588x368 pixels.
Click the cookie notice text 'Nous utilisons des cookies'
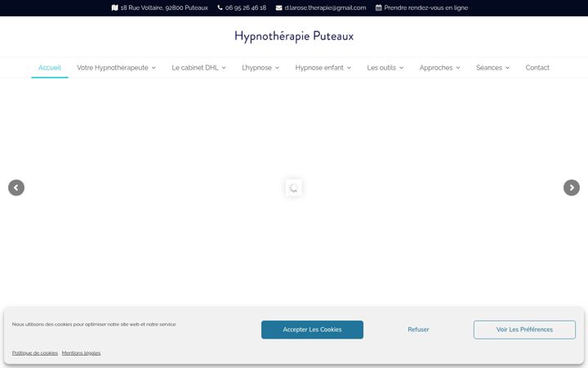coord(94,324)
